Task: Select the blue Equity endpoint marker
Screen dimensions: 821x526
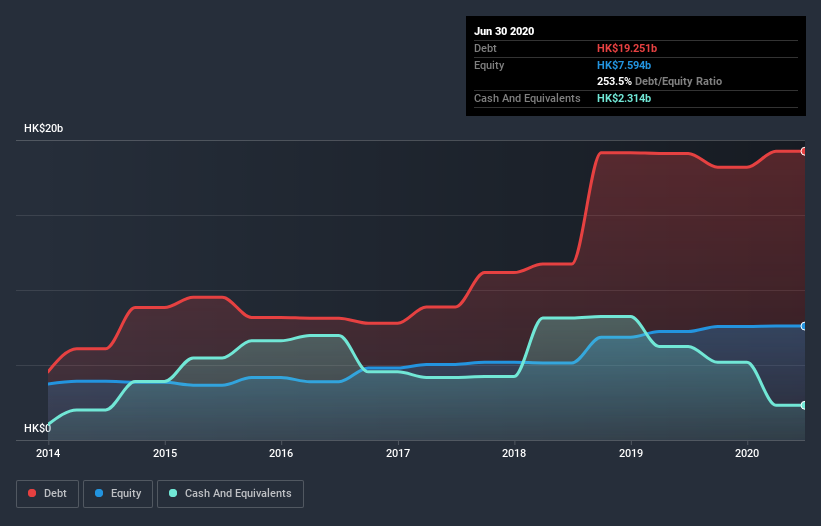Action: coord(804,326)
